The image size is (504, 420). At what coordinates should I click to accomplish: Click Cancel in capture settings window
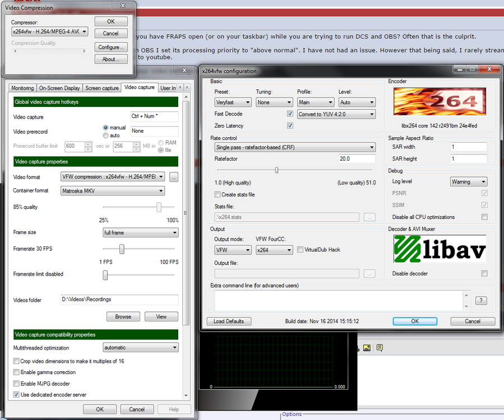(x=137, y=409)
